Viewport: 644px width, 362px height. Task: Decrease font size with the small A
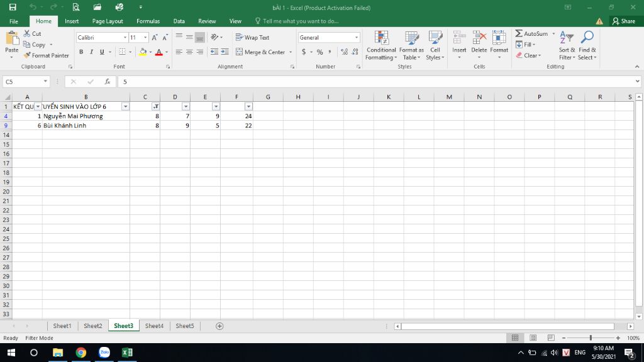(165, 37)
